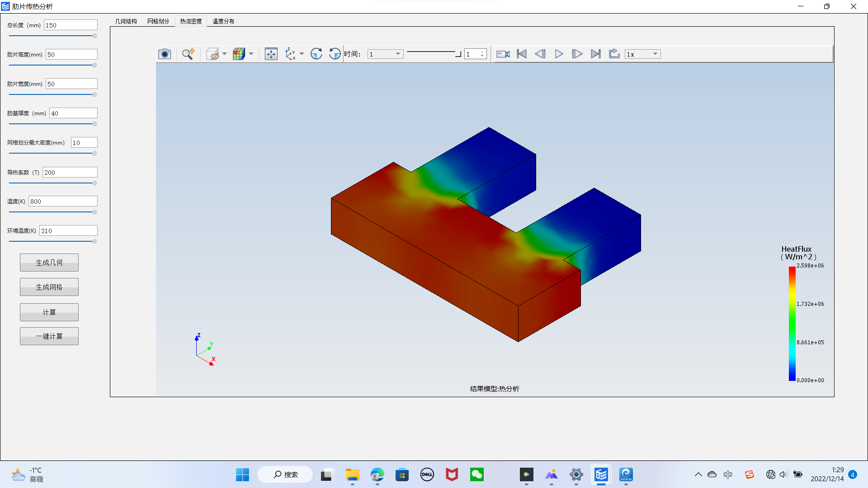Open the 1x playback speed dropdown
Viewport: 868px width, 488px height.
coord(642,54)
